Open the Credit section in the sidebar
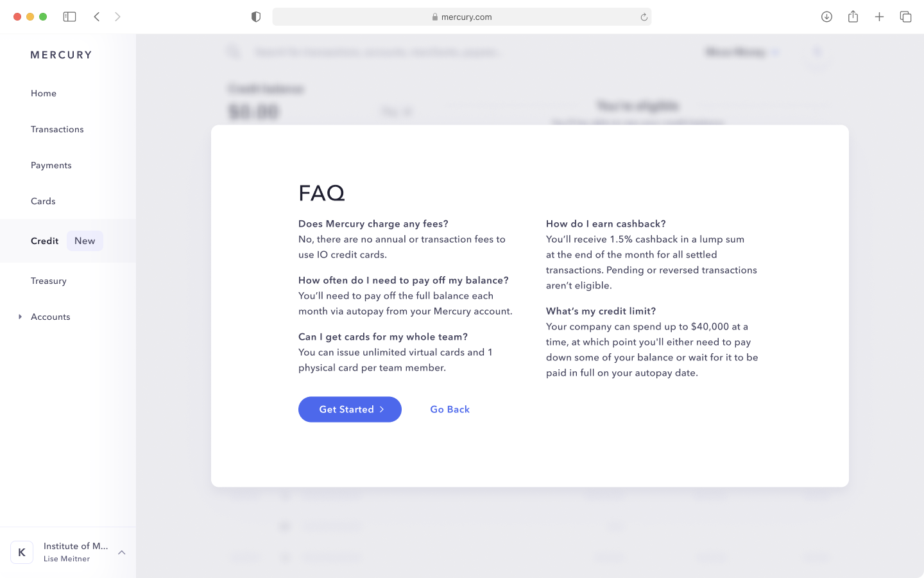924x578 pixels. (44, 241)
